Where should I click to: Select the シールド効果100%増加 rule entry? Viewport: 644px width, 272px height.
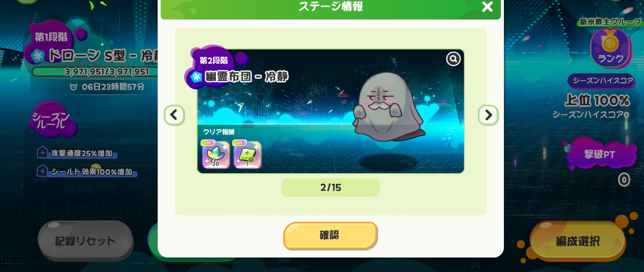[x=87, y=171]
